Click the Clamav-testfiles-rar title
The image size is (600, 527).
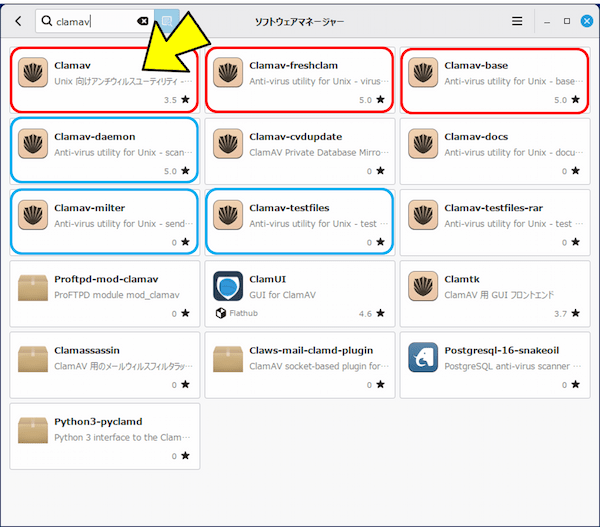point(494,208)
